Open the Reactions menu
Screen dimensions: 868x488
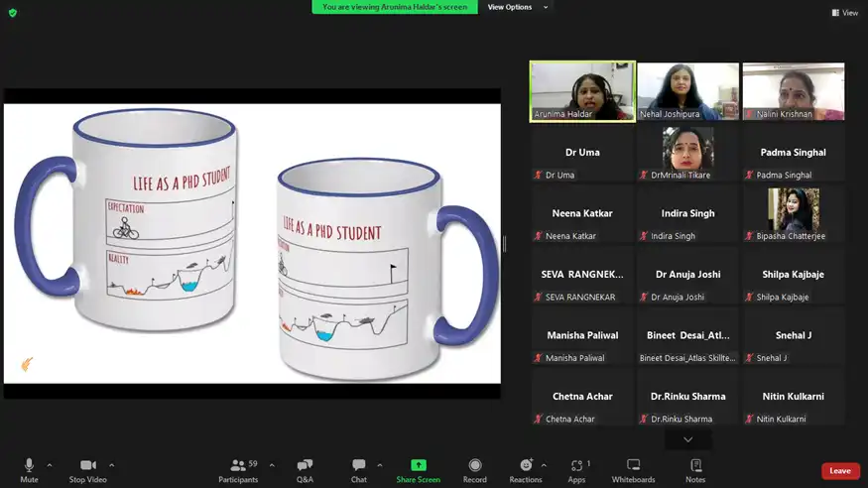[526, 466]
